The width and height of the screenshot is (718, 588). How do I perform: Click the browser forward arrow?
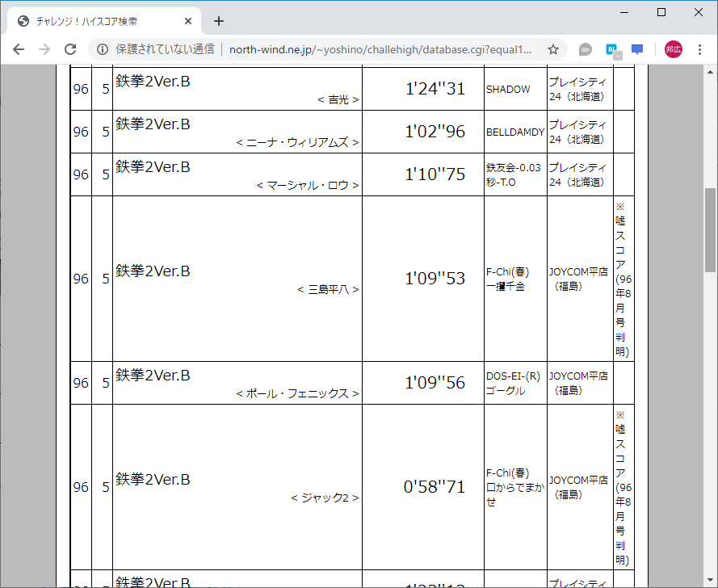click(44, 49)
